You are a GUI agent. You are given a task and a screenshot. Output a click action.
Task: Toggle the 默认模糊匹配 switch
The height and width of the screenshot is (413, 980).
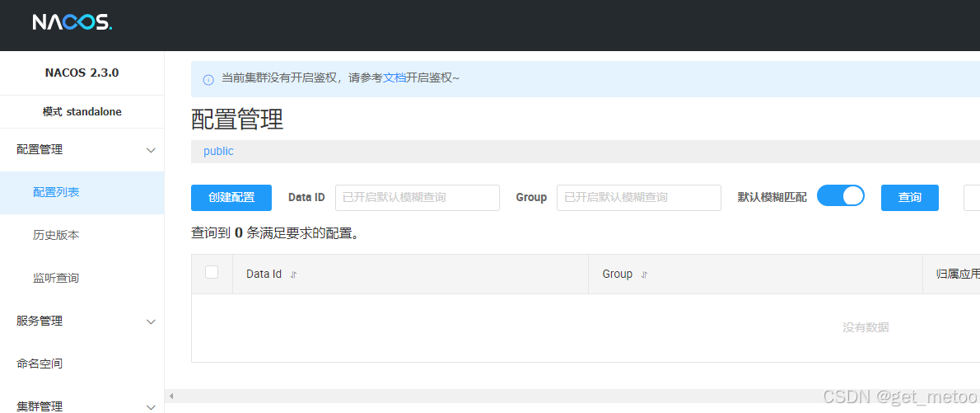(841, 196)
